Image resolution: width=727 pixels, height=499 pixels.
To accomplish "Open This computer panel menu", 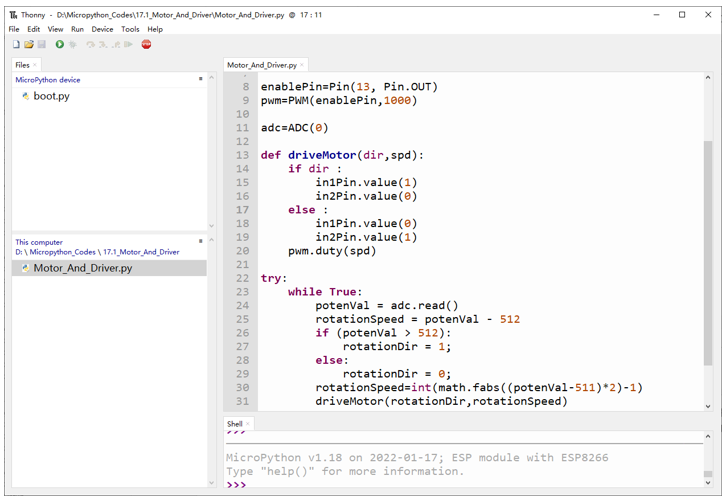I will point(201,241).
